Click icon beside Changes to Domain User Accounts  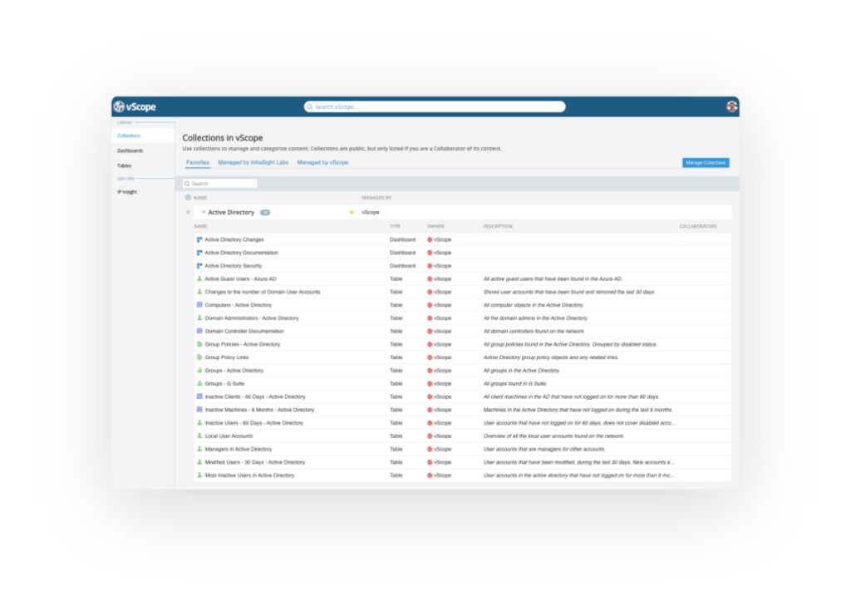[199, 292]
